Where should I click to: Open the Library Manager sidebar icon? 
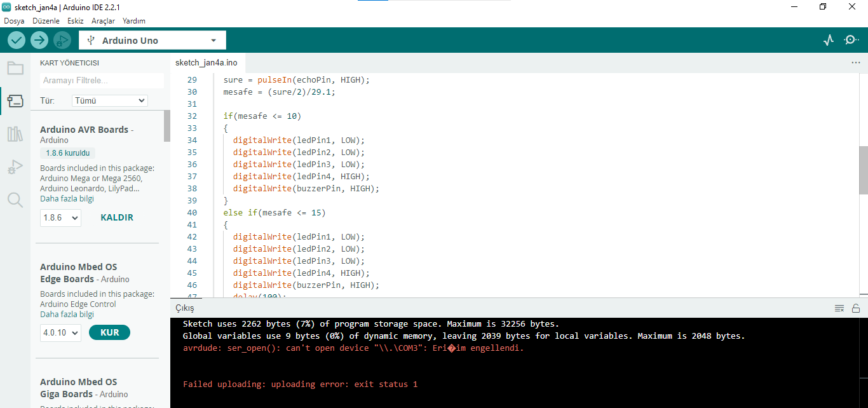(15, 134)
